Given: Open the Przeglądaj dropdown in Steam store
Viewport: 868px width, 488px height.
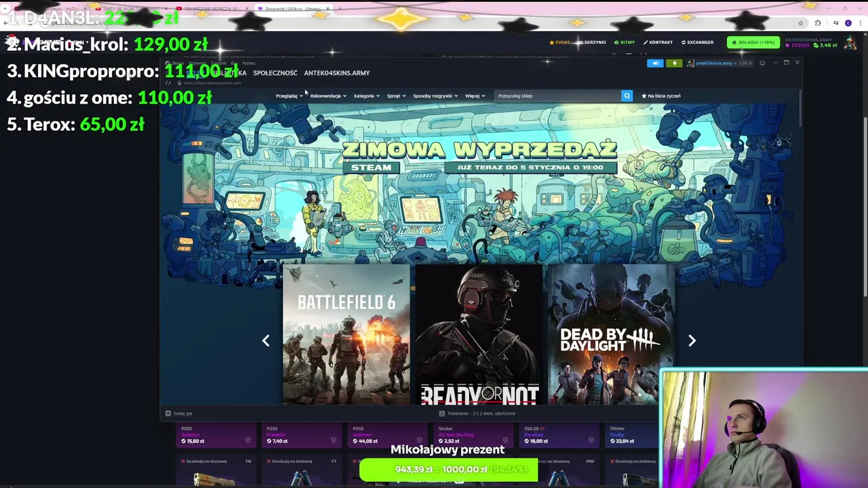Looking at the screenshot, I should pyautogui.click(x=289, y=96).
